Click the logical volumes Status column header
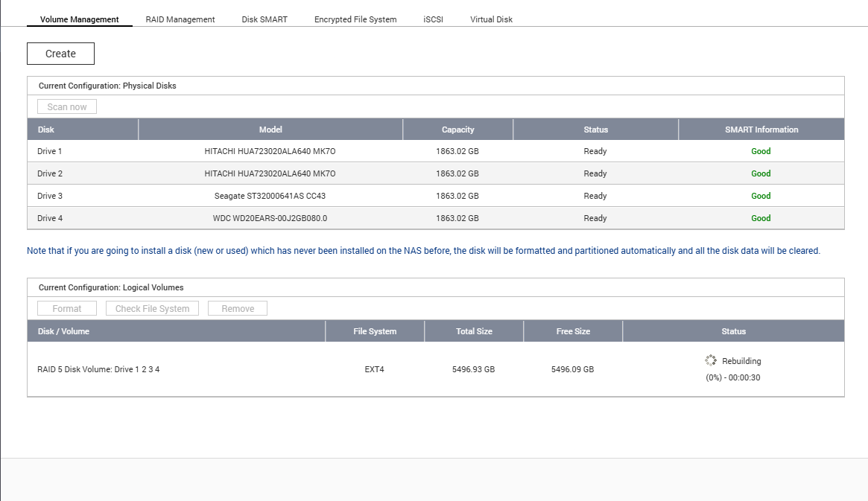This screenshot has height=501, width=868. point(733,331)
